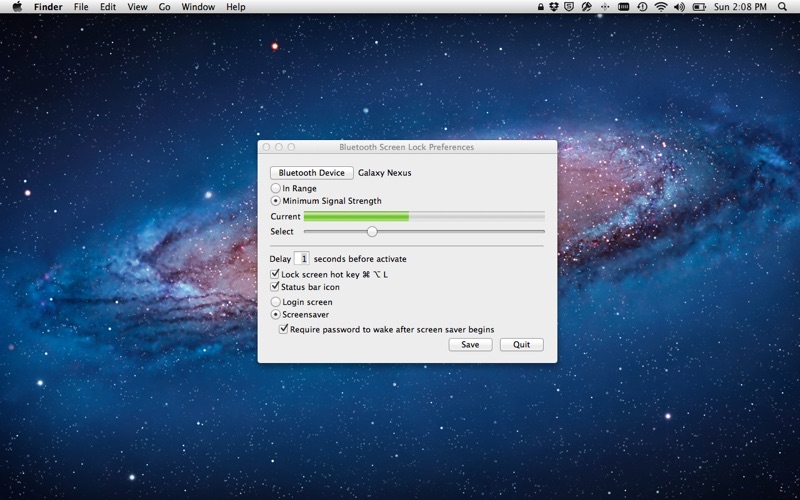Click the memory bar status icon

pos(623,7)
